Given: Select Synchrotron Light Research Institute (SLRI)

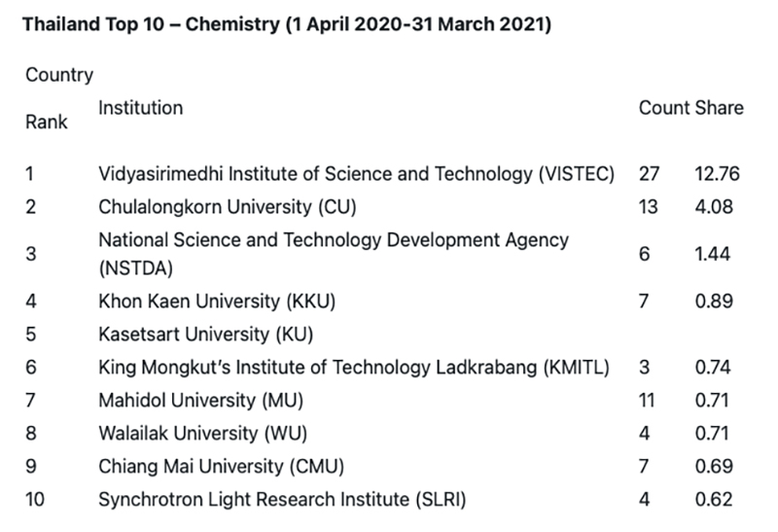Looking at the screenshot, I should (282, 500).
